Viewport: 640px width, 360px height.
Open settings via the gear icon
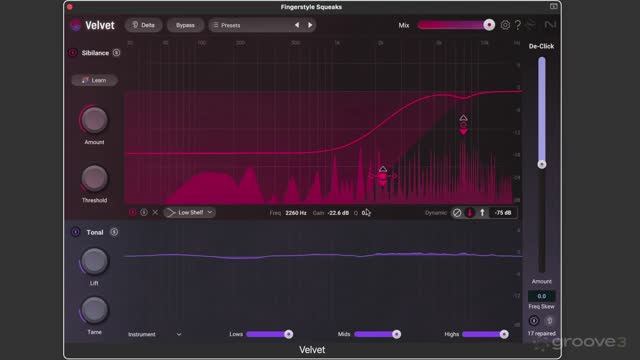coord(505,25)
